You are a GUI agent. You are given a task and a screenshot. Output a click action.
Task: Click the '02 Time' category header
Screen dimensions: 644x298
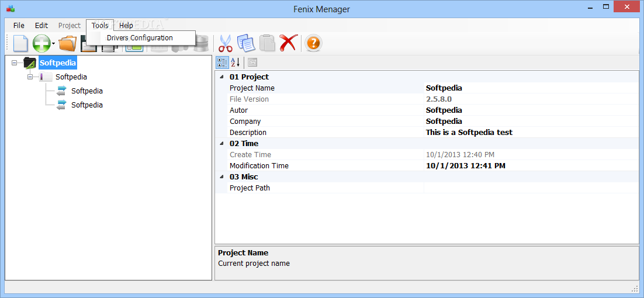244,143
